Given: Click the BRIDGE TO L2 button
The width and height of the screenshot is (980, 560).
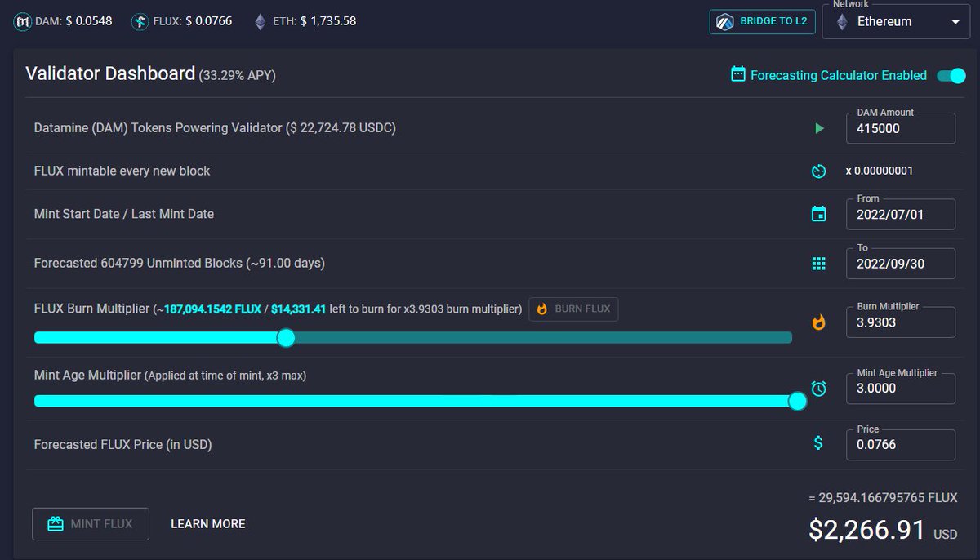Looking at the screenshot, I should (763, 21).
